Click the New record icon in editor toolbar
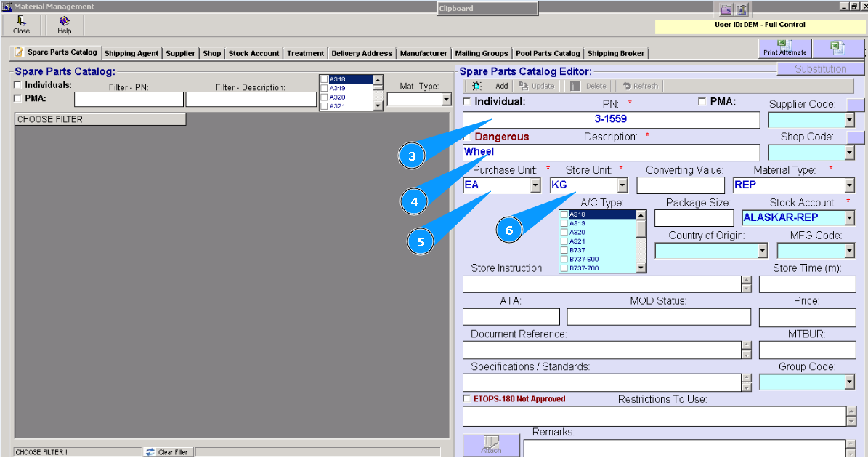 point(476,86)
